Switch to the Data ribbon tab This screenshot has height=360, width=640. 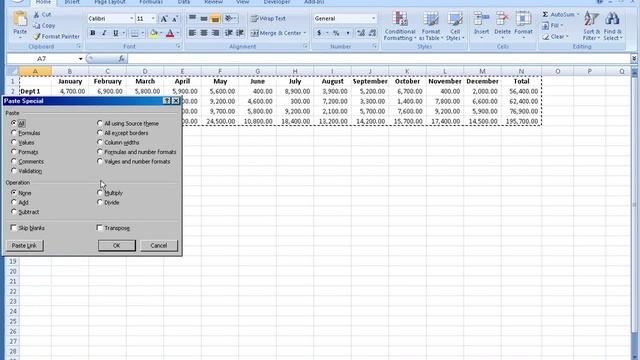pyautogui.click(x=184, y=2)
